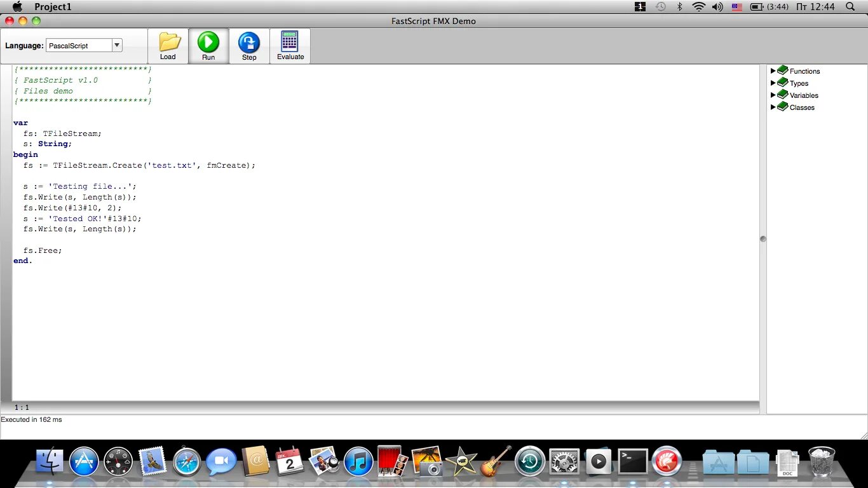Click the window resize grip corner
Screen dimensions: 868x488
864,435
